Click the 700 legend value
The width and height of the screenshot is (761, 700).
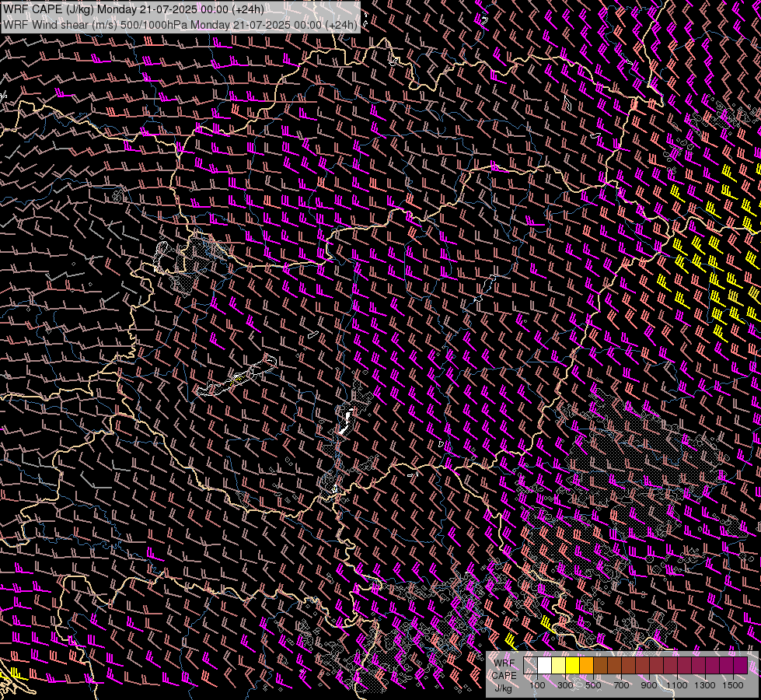point(621,685)
